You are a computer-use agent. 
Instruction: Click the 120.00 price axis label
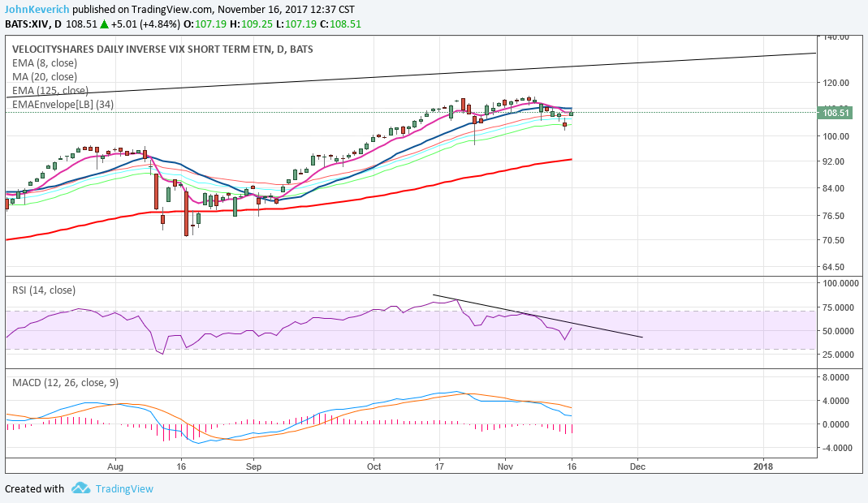click(x=836, y=83)
